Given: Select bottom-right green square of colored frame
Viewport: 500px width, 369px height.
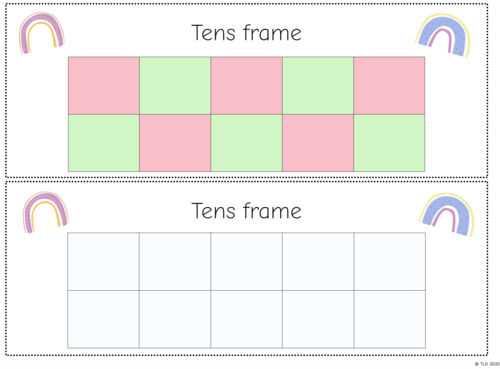Looking at the screenshot, I should pyautogui.click(x=389, y=143).
